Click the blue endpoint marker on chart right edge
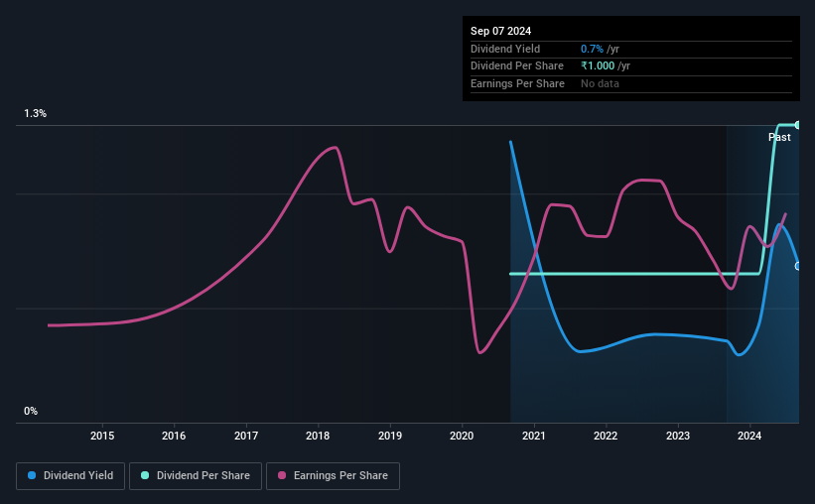Viewport: 815px width, 504px height. click(797, 266)
